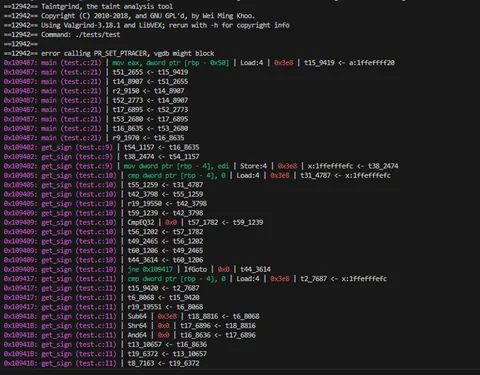Click the 't14_8907 <- t51_2655' entry

(150, 81)
